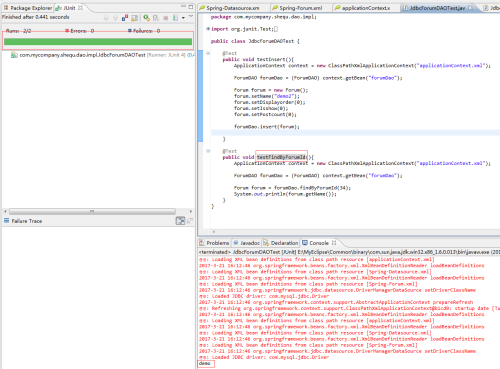Toggle Scroll Lock in JUnit view
The height and width of the screenshot is (369, 500).
point(134,18)
